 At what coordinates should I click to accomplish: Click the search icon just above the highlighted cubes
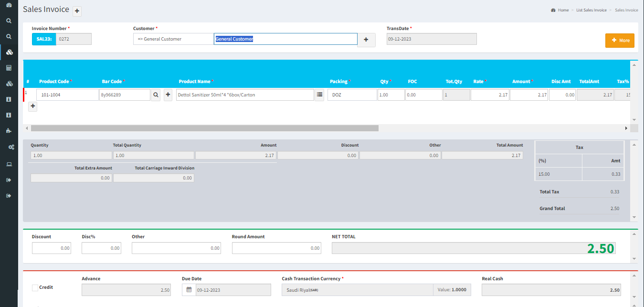coord(9,36)
